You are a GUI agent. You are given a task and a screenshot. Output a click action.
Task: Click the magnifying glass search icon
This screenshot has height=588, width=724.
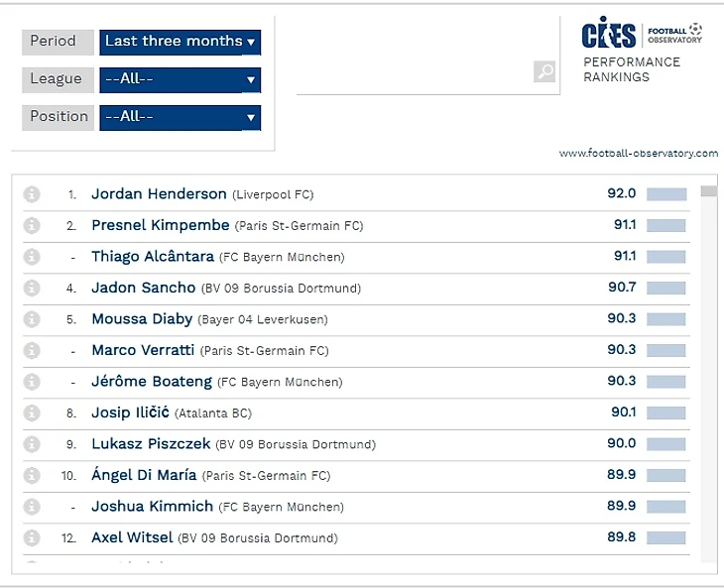[x=544, y=71]
